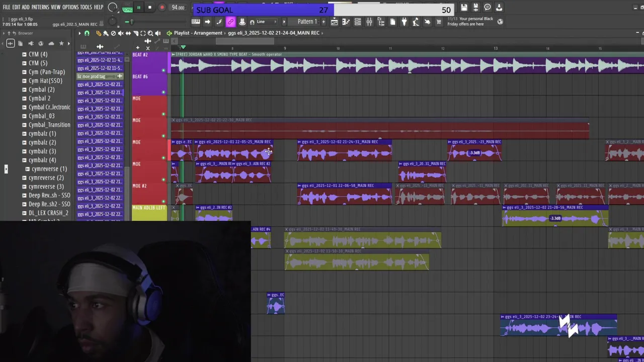The height and width of the screenshot is (362, 644).
Task: Open the playlist options arrow menu
Action: (79, 33)
